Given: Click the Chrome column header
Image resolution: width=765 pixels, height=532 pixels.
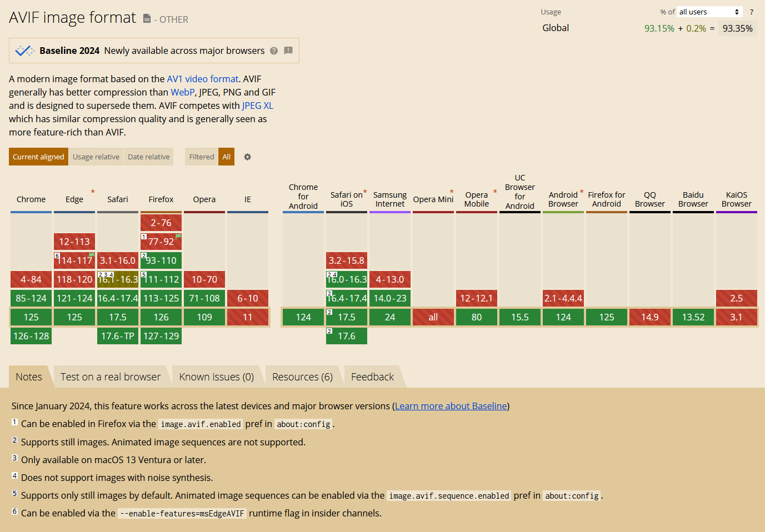Looking at the screenshot, I should [x=31, y=199].
